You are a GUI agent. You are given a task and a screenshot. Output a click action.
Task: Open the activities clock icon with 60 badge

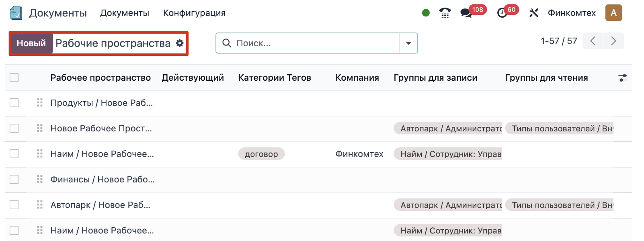[502, 13]
